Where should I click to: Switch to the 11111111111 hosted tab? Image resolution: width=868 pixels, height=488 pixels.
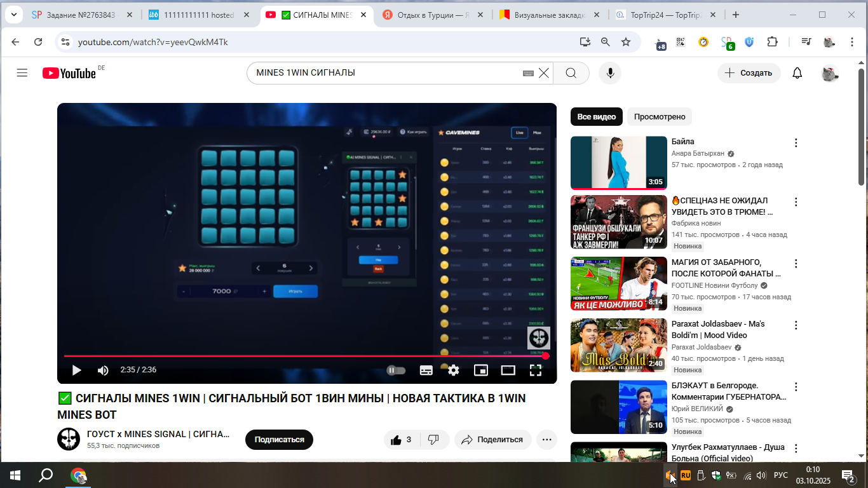199,15
